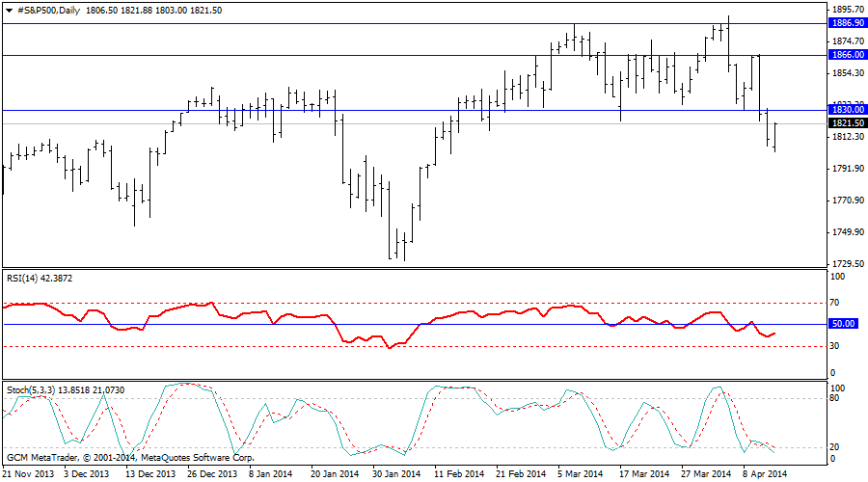
Task: Click the 3 Dec 2013 date label
Action: pyautogui.click(x=87, y=474)
